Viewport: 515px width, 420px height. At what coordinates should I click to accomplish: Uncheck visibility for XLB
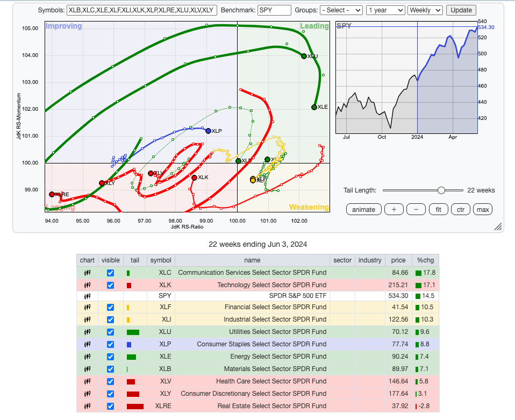click(110, 369)
